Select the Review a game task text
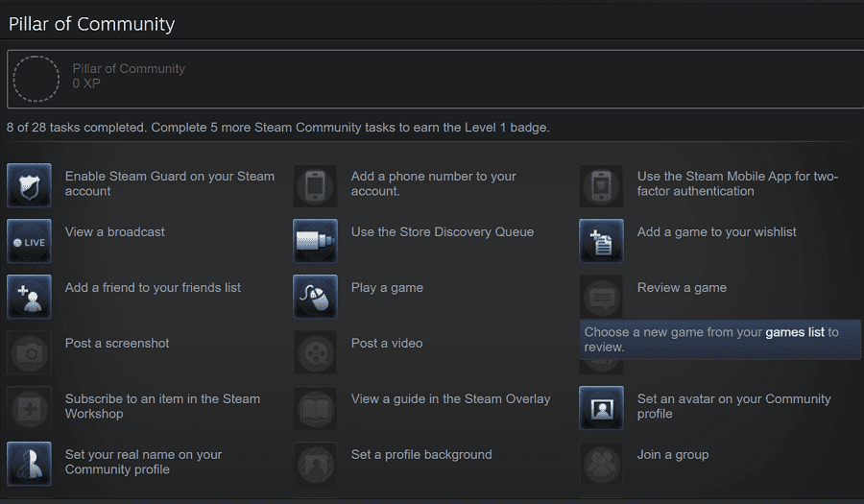 [x=682, y=288]
